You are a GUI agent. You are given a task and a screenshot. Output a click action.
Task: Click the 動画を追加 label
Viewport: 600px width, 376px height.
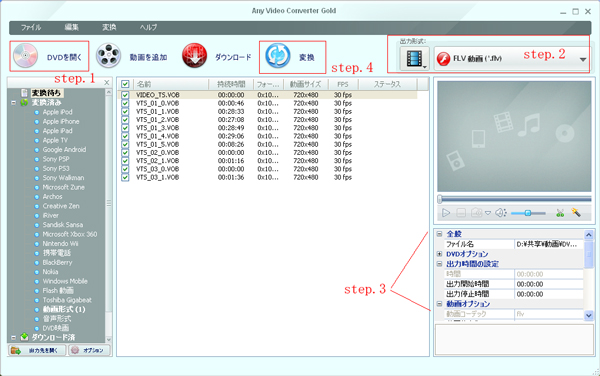[148, 57]
